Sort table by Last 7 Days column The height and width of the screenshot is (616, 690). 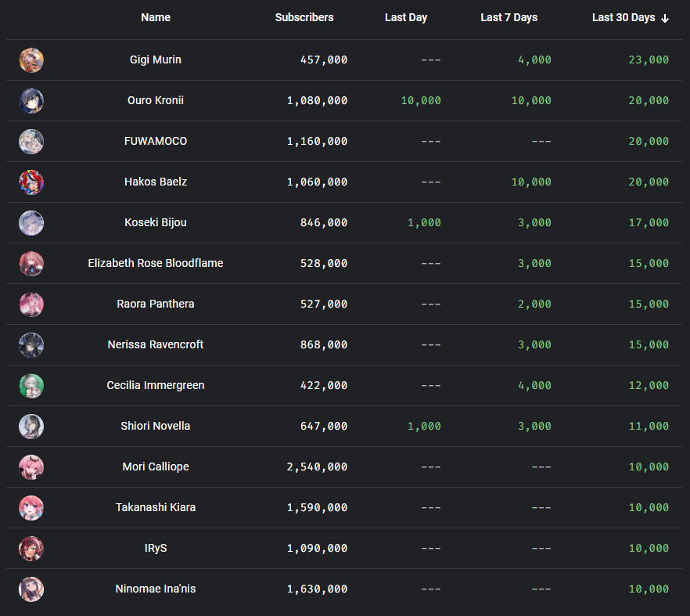[509, 17]
